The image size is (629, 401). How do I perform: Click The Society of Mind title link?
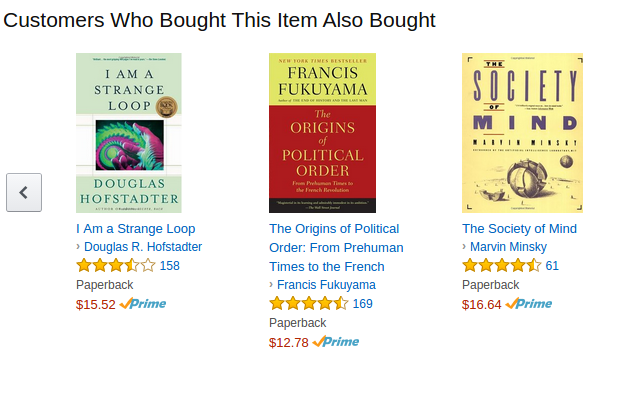click(519, 229)
